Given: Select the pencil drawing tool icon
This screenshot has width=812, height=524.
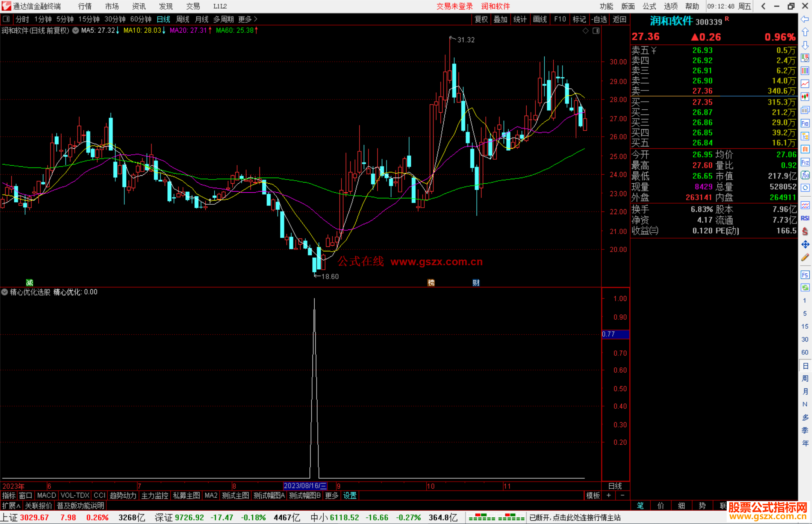Looking at the screenshot, I should pyautogui.click(x=805, y=257).
